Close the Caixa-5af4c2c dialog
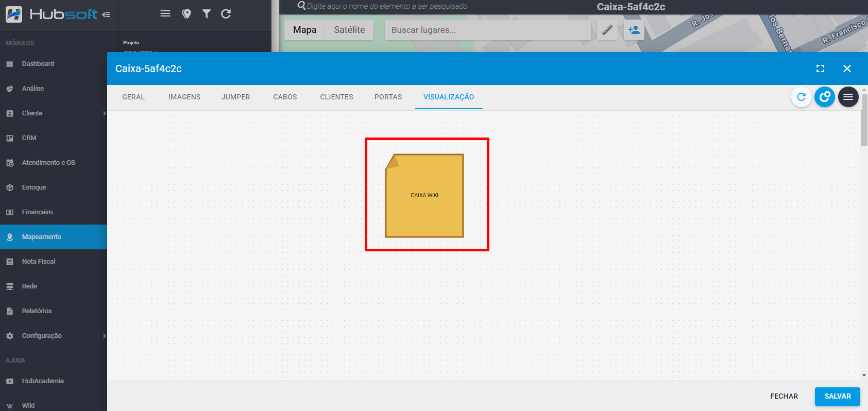The height and width of the screenshot is (411, 868). 847,68
